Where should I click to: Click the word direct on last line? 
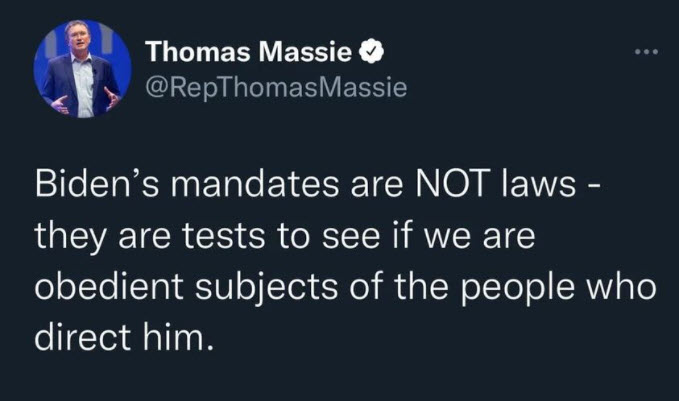(x=83, y=336)
